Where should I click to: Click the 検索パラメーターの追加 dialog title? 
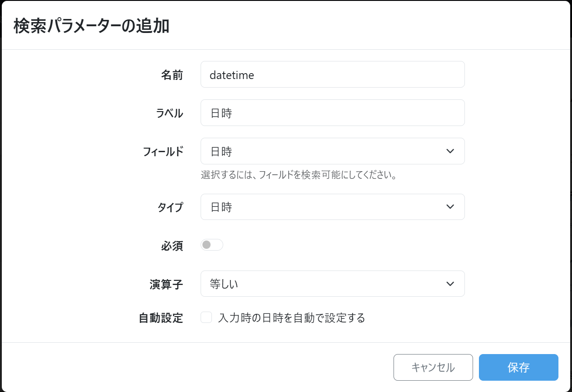(91, 26)
